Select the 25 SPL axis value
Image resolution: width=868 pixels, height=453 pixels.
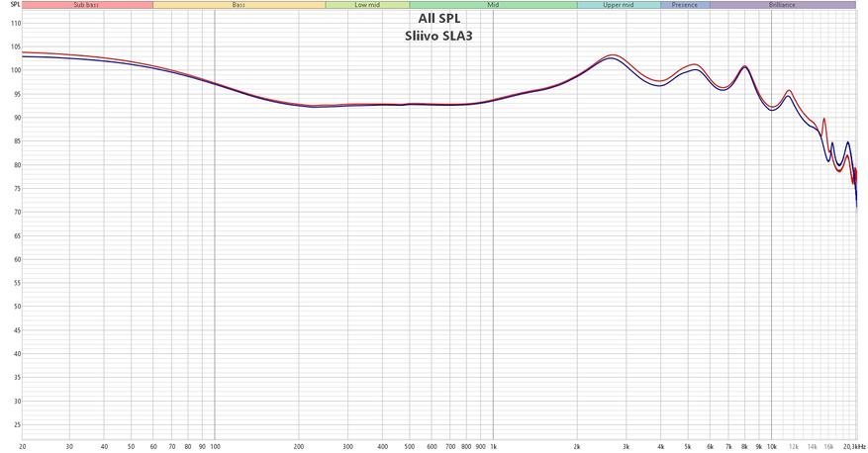point(17,425)
